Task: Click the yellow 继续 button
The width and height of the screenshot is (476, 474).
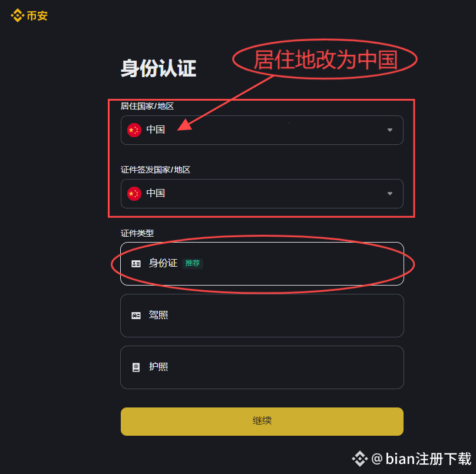Action: (x=262, y=422)
